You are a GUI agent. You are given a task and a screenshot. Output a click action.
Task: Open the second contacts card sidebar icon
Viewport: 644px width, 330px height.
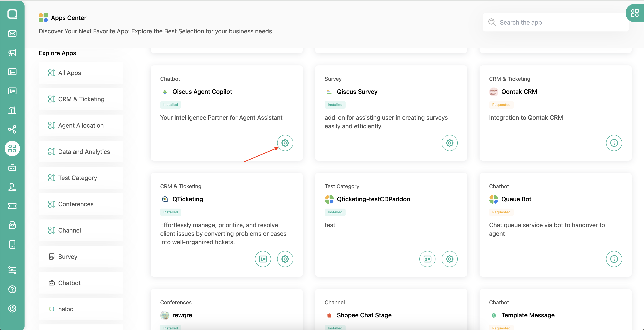coord(12,91)
